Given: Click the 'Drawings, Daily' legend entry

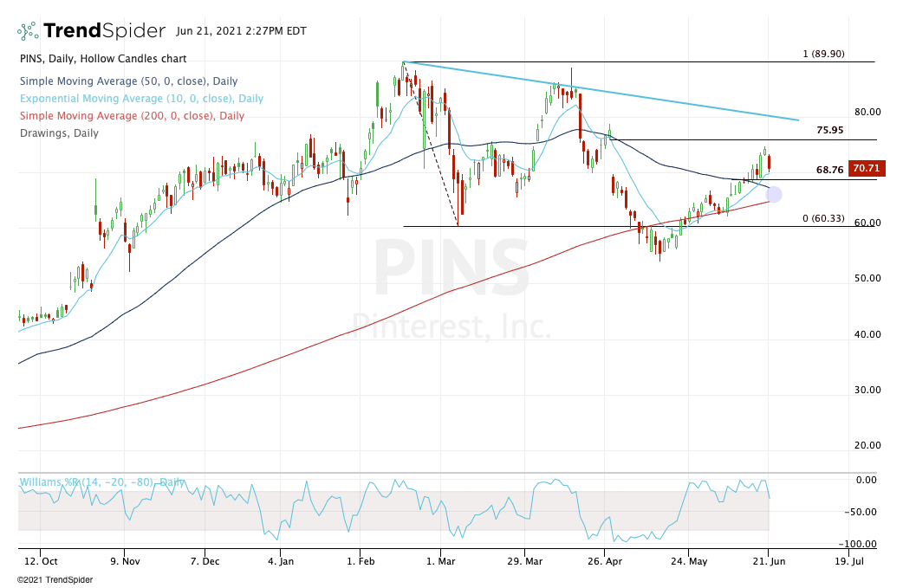Looking at the screenshot, I should point(59,132).
